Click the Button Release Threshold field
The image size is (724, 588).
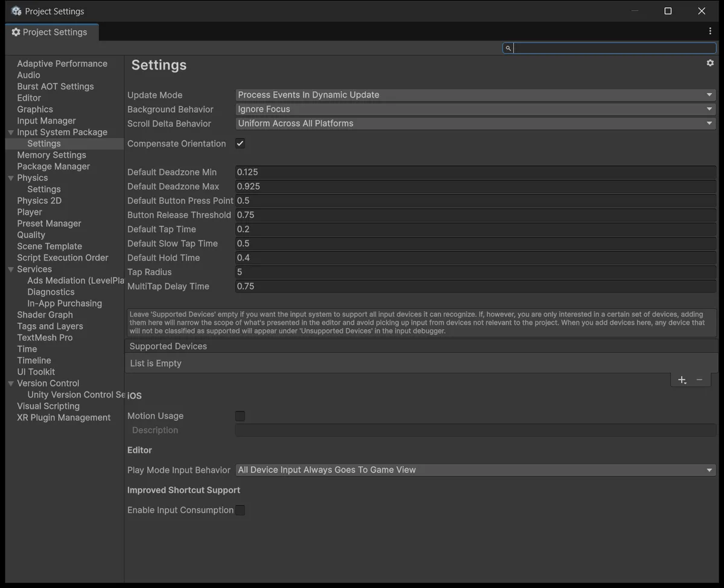click(x=475, y=215)
